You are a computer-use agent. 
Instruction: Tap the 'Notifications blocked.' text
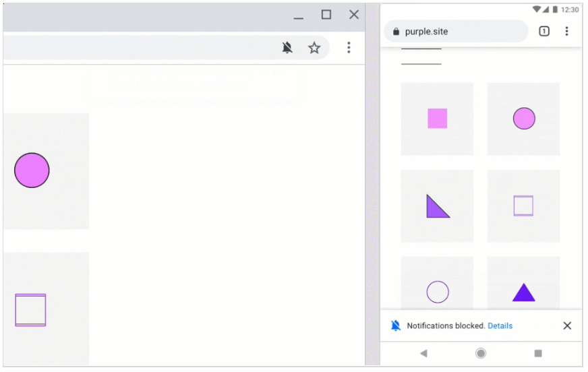click(446, 326)
